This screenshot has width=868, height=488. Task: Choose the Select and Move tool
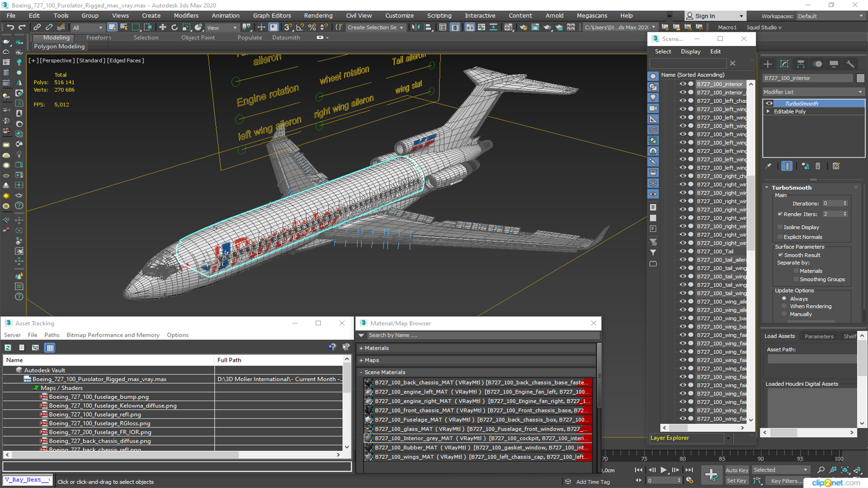click(162, 27)
